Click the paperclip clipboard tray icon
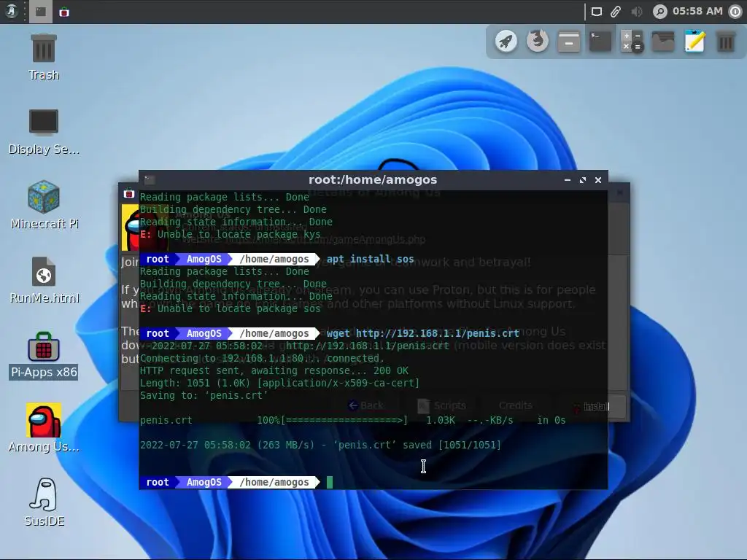The height and width of the screenshot is (560, 747). click(x=616, y=12)
